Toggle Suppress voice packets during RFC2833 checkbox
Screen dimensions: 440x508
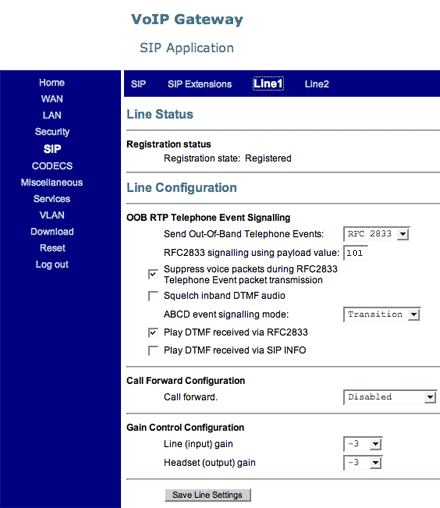click(153, 274)
